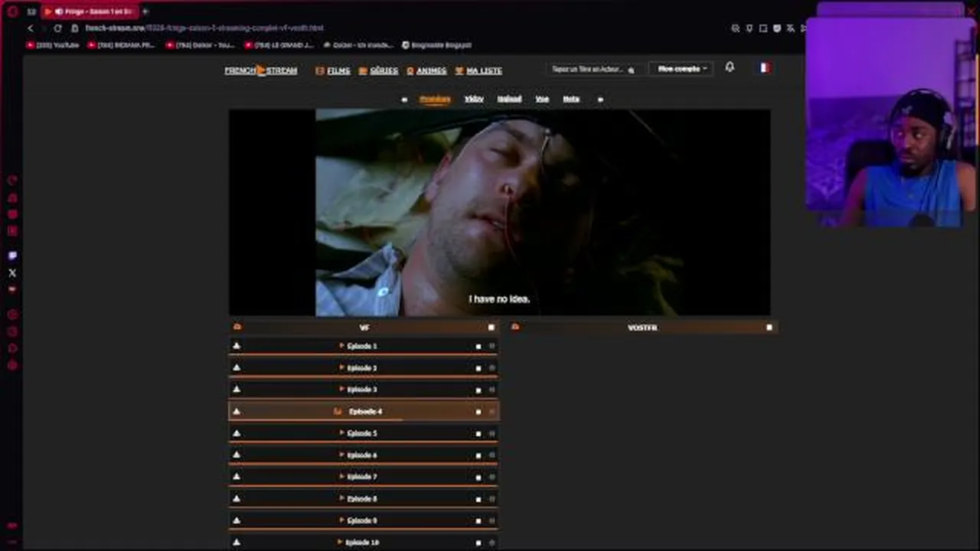Tick the white square for Episode 2
This screenshot has height=551, width=980.
pos(479,368)
